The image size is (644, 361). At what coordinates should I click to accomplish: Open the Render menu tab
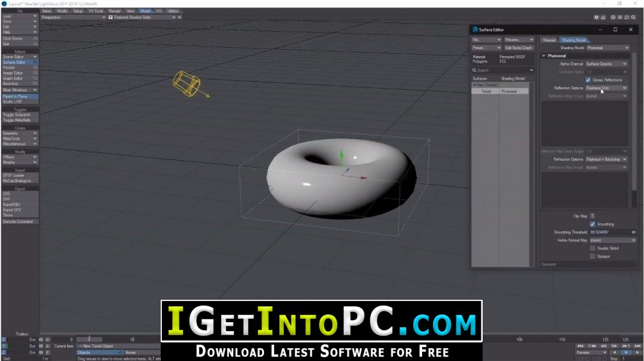(x=115, y=11)
